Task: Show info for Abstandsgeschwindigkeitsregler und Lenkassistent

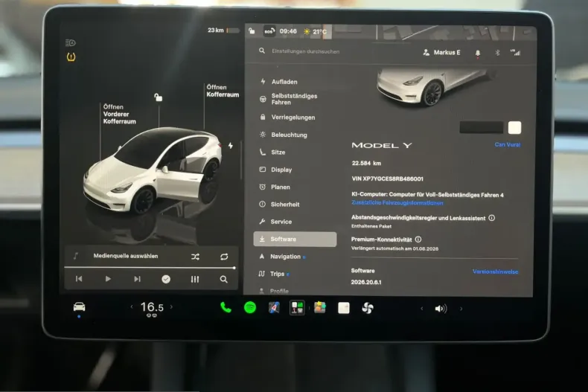Action: point(492,218)
